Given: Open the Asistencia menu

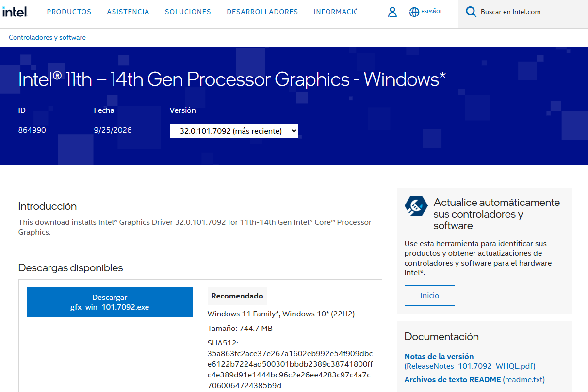Looking at the screenshot, I should point(128,12).
